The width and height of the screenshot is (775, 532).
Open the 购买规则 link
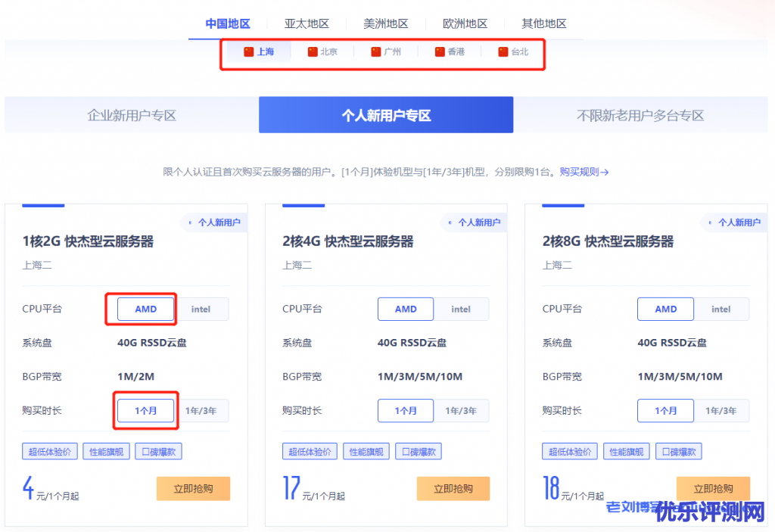[584, 172]
